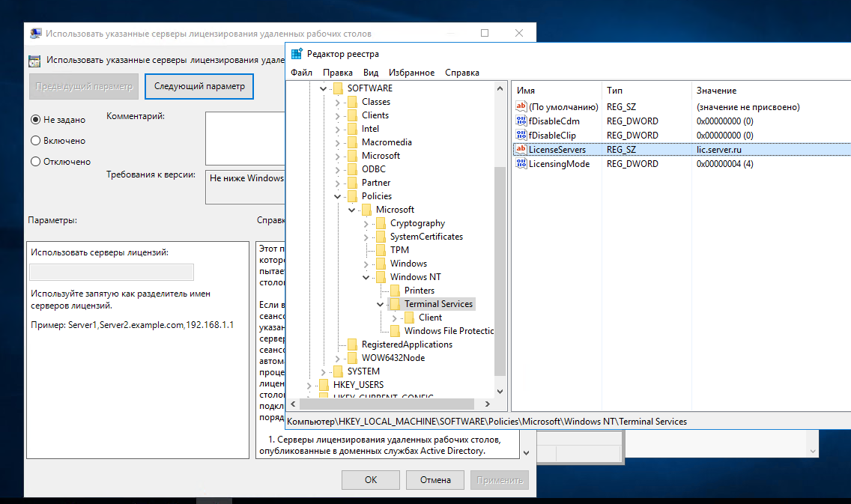The height and width of the screenshot is (504, 851).
Task: Open the Файл menu
Action: pyautogui.click(x=301, y=73)
